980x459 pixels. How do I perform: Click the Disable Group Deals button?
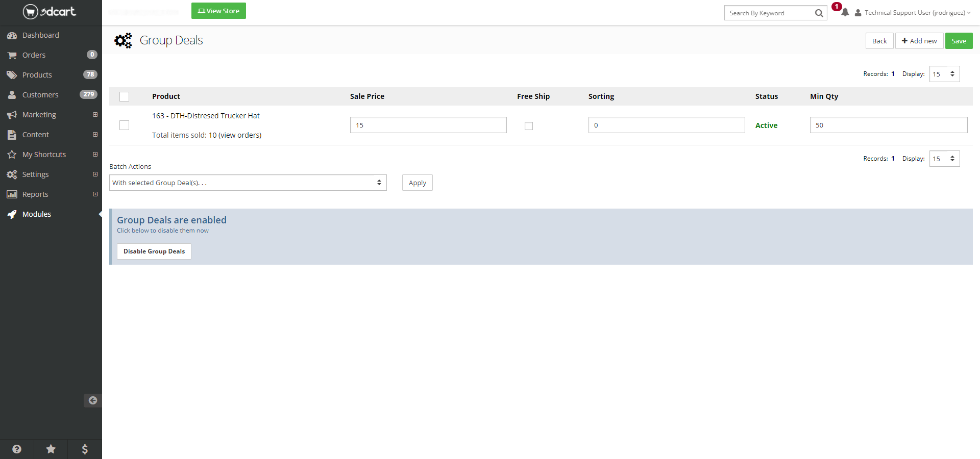tap(154, 251)
